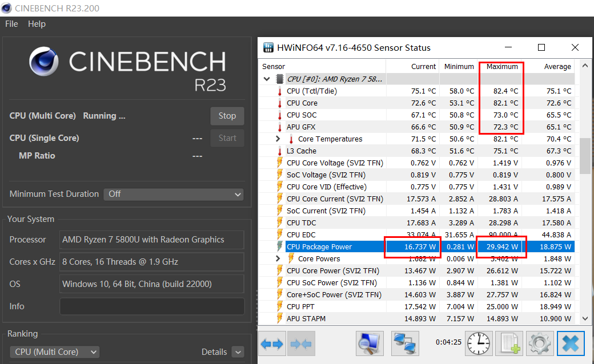Open the File menu

click(x=11, y=24)
